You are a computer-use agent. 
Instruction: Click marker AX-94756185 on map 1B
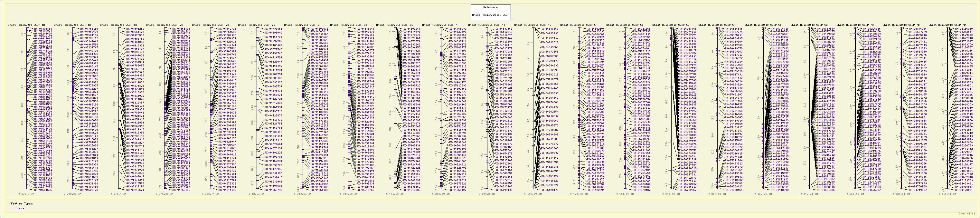[89, 29]
